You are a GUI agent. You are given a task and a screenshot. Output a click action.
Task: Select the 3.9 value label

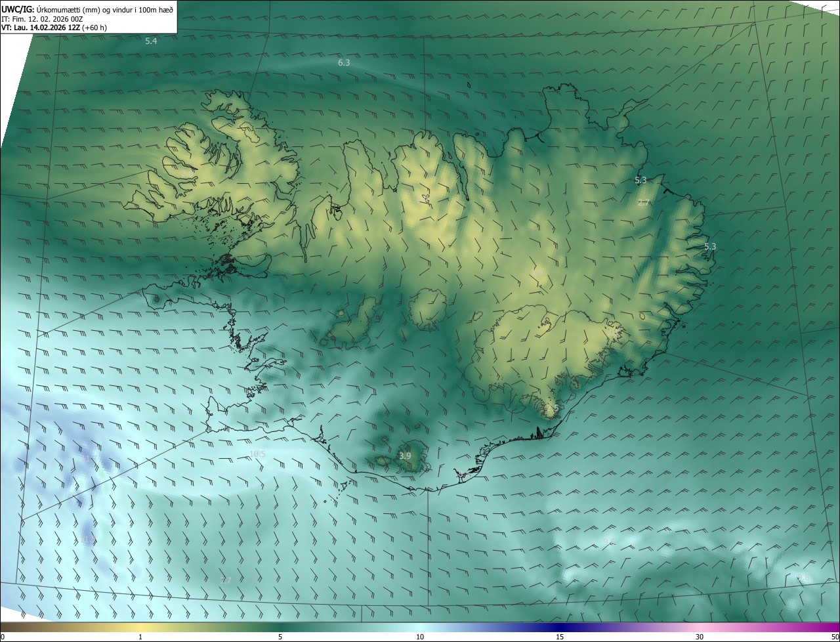(405, 456)
